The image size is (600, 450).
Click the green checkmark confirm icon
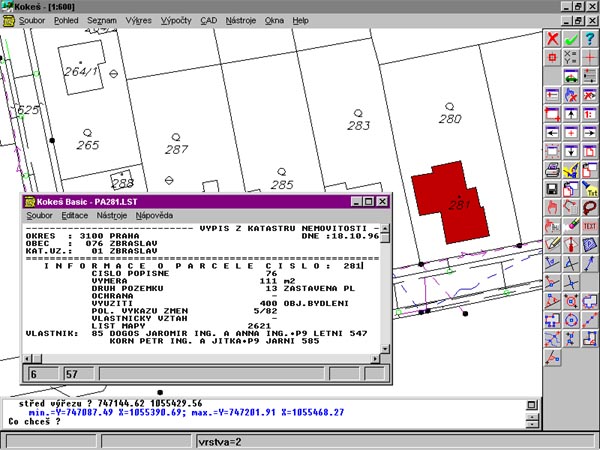point(571,39)
